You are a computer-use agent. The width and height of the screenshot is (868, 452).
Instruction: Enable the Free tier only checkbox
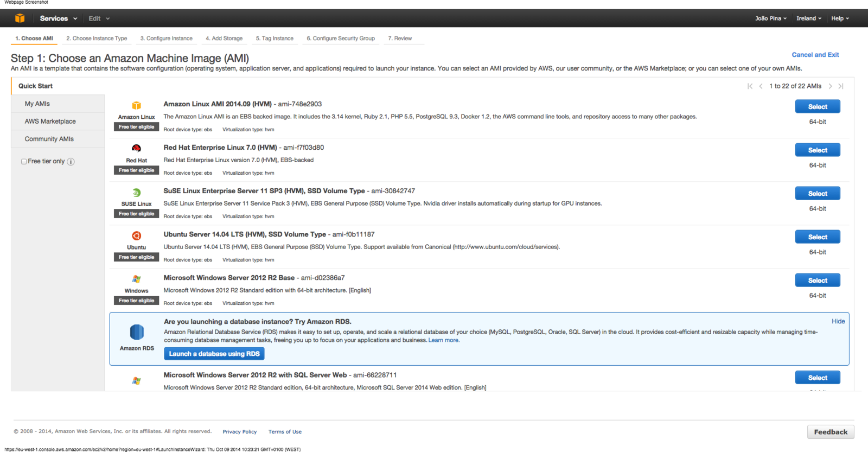[24, 162]
